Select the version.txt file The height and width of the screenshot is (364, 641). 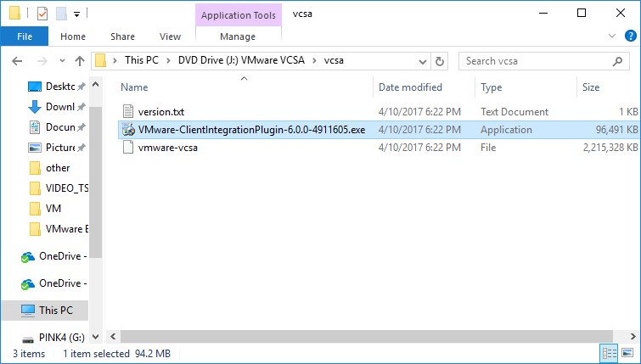[x=161, y=111]
